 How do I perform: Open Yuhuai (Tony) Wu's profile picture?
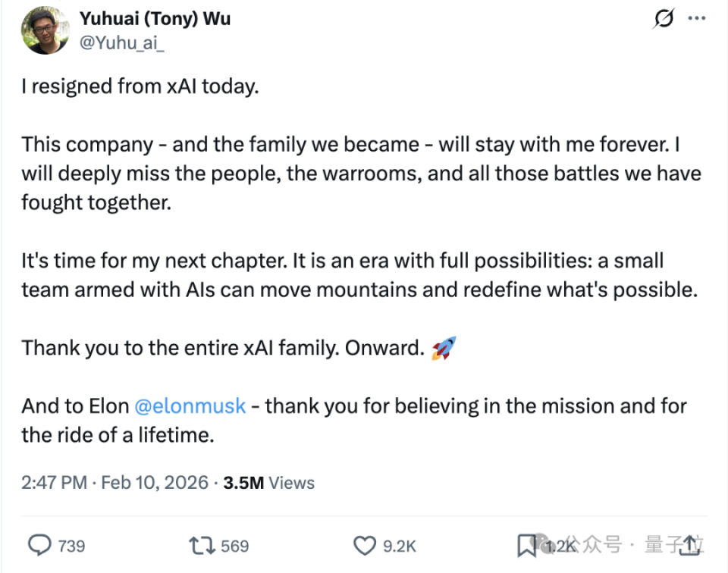point(45,31)
